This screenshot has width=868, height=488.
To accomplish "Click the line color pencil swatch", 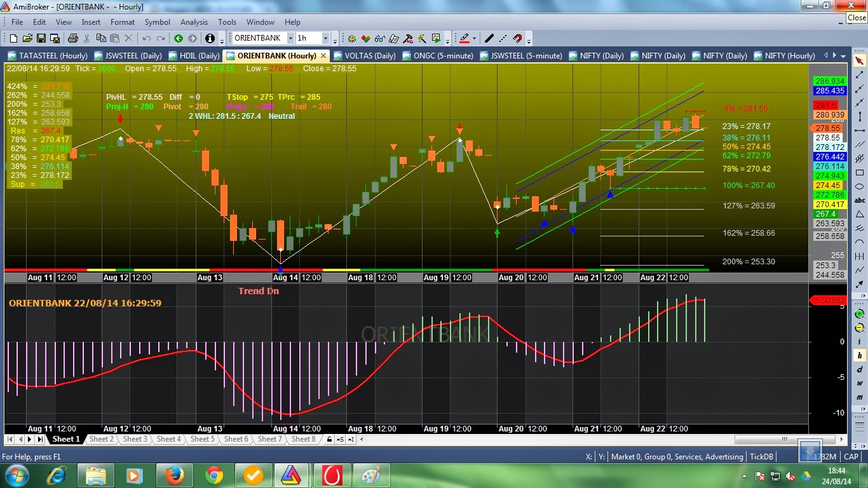I will [465, 38].
